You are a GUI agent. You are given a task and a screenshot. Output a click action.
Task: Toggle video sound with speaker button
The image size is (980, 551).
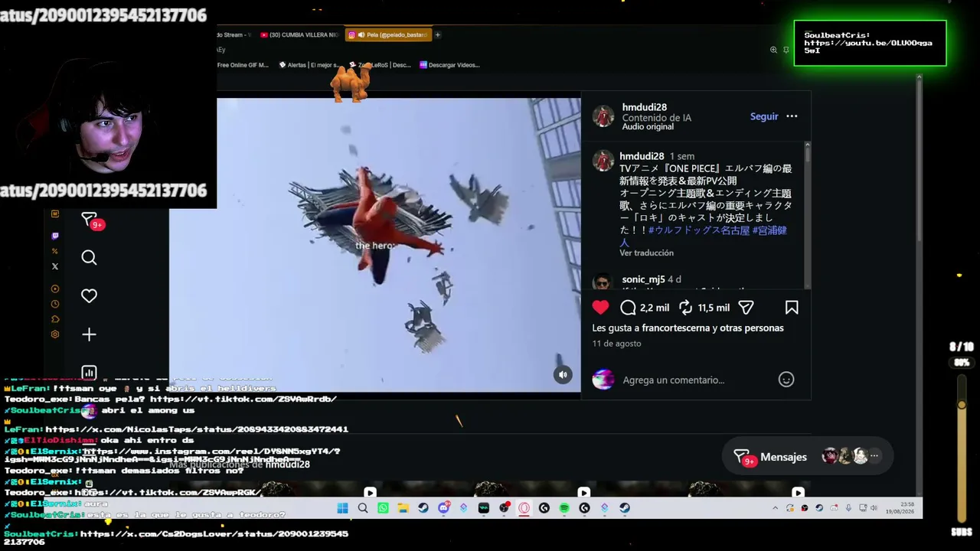click(563, 374)
